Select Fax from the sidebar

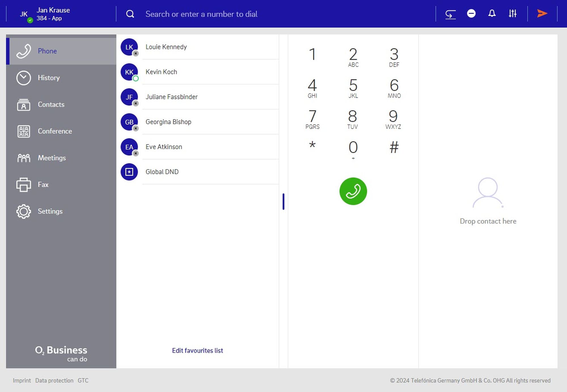point(43,185)
